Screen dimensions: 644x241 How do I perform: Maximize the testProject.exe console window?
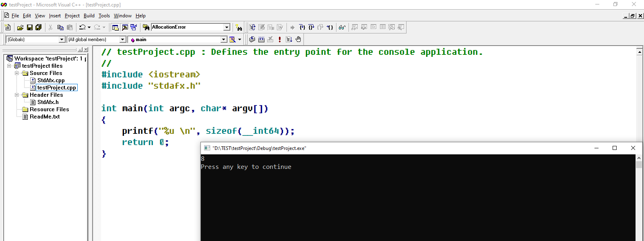click(x=615, y=148)
